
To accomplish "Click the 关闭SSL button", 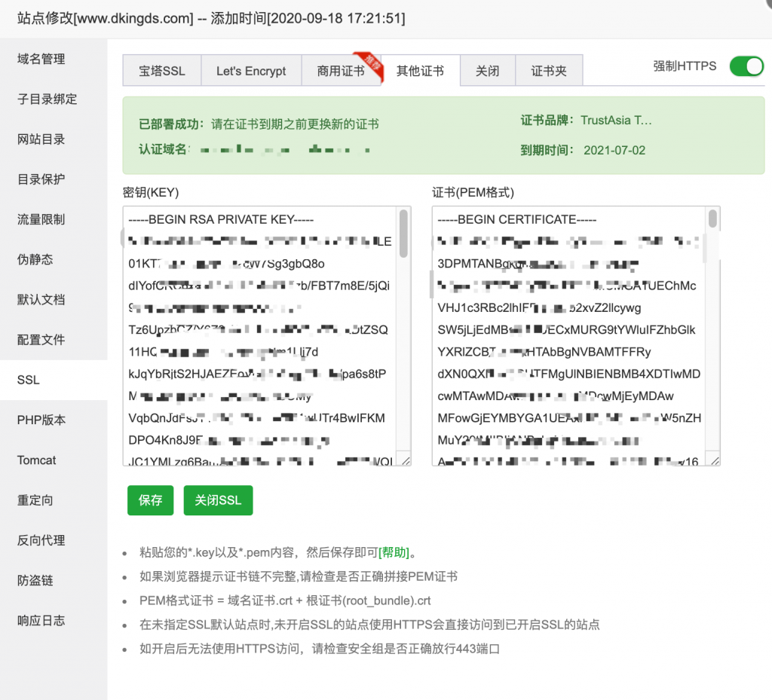I will coord(218,500).
